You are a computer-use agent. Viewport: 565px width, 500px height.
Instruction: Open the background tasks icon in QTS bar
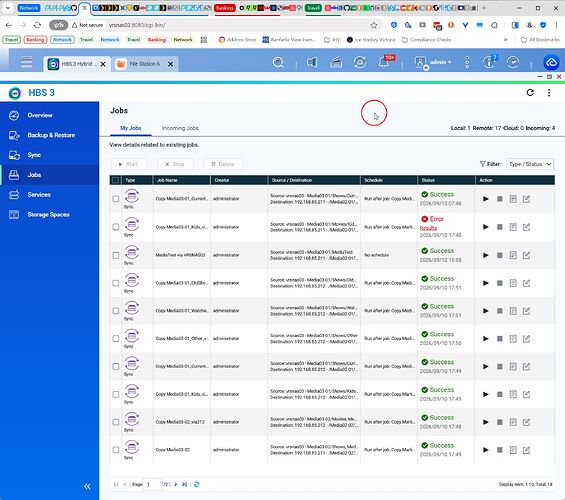pos(336,63)
